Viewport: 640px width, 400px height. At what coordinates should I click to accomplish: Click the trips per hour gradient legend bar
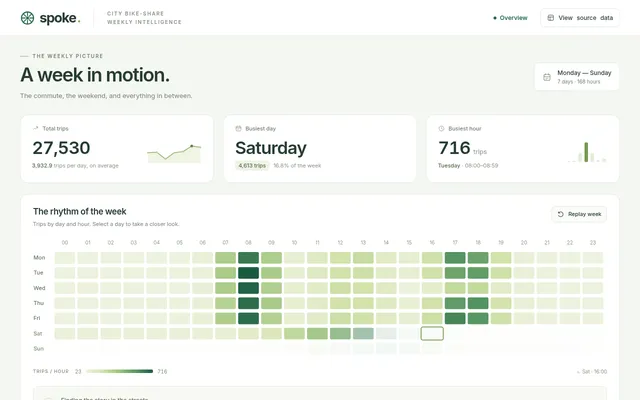click(120, 371)
